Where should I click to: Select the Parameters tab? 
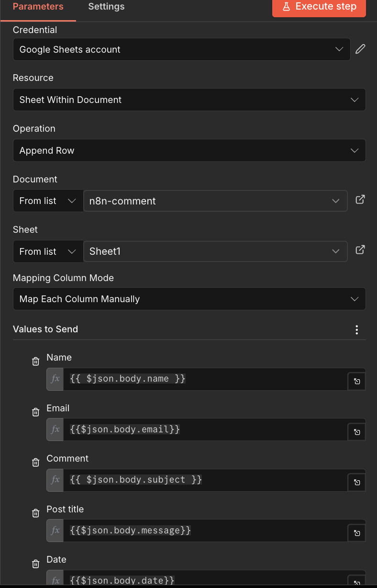(x=38, y=7)
